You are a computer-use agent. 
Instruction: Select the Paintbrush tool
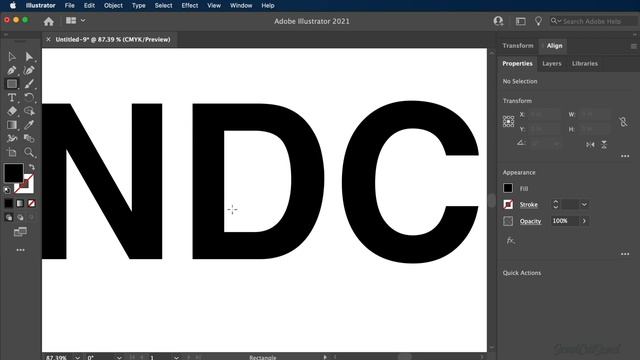click(x=29, y=84)
